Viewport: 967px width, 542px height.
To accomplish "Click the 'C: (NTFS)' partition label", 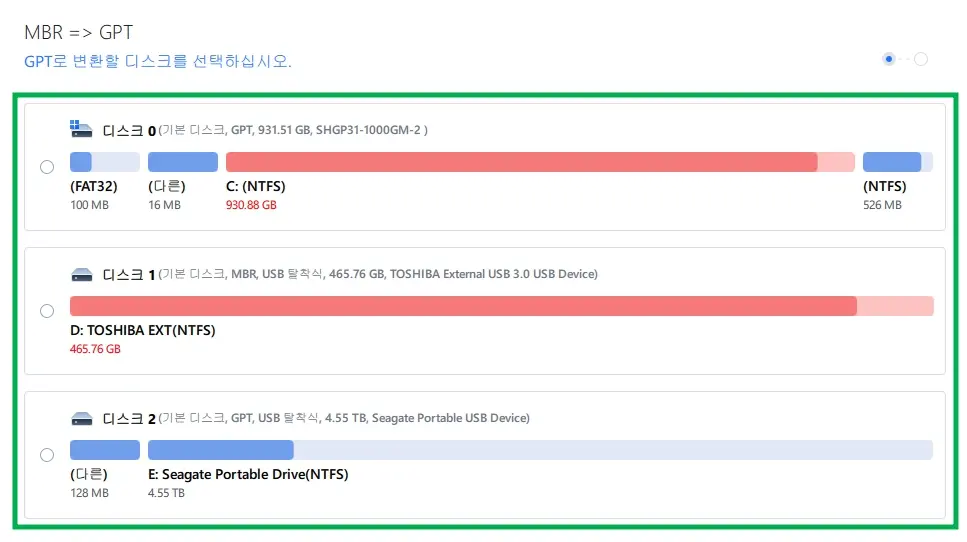I will coord(255,186).
